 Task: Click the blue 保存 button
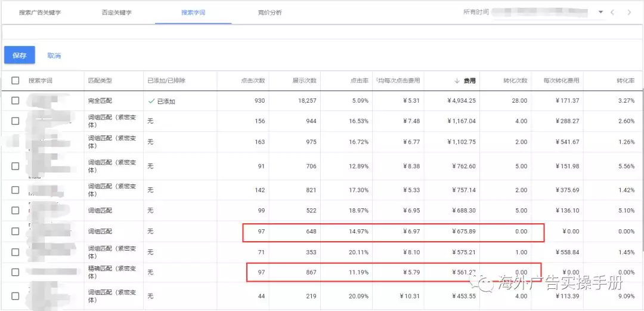[20, 55]
